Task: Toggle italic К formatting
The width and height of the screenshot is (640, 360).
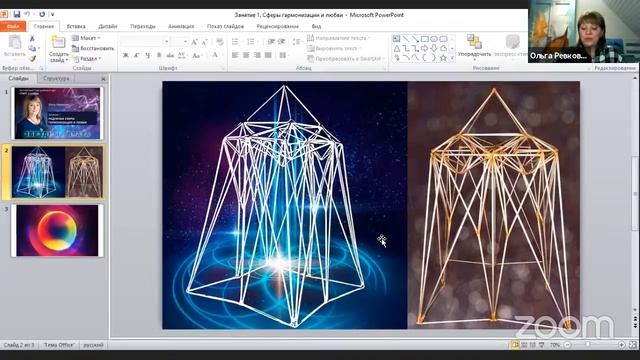Action: pos(137,55)
